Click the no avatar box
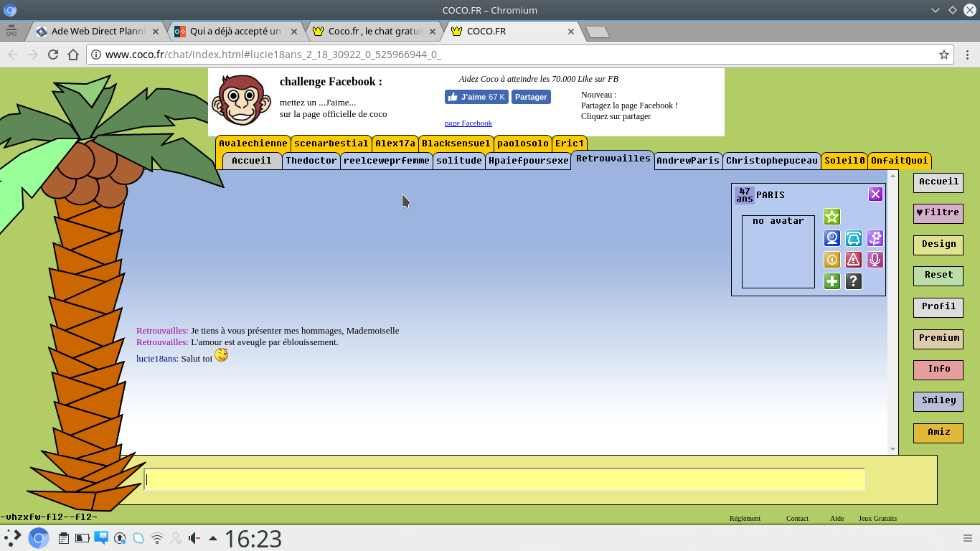Viewport: 980px width, 551px height. point(778,252)
